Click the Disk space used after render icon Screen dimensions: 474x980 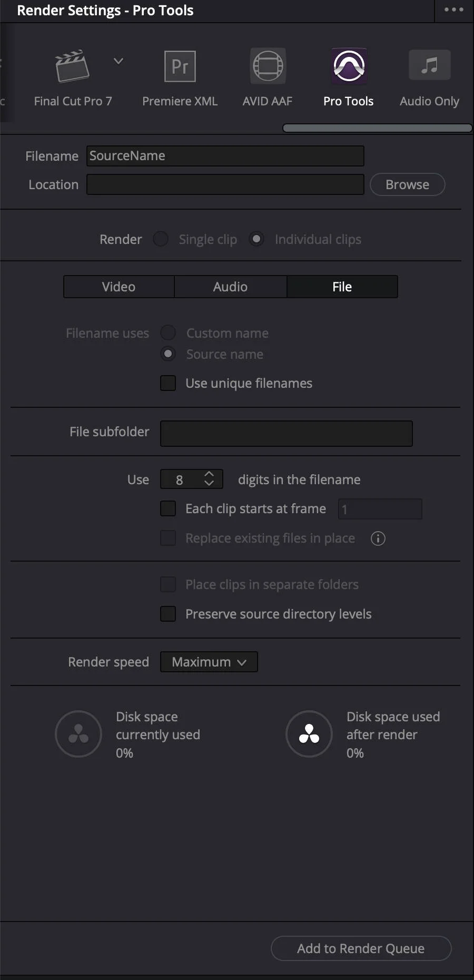309,734
